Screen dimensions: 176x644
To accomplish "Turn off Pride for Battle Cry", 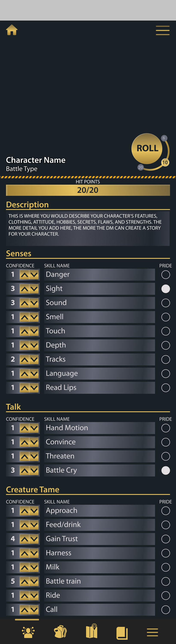I will (166, 470).
